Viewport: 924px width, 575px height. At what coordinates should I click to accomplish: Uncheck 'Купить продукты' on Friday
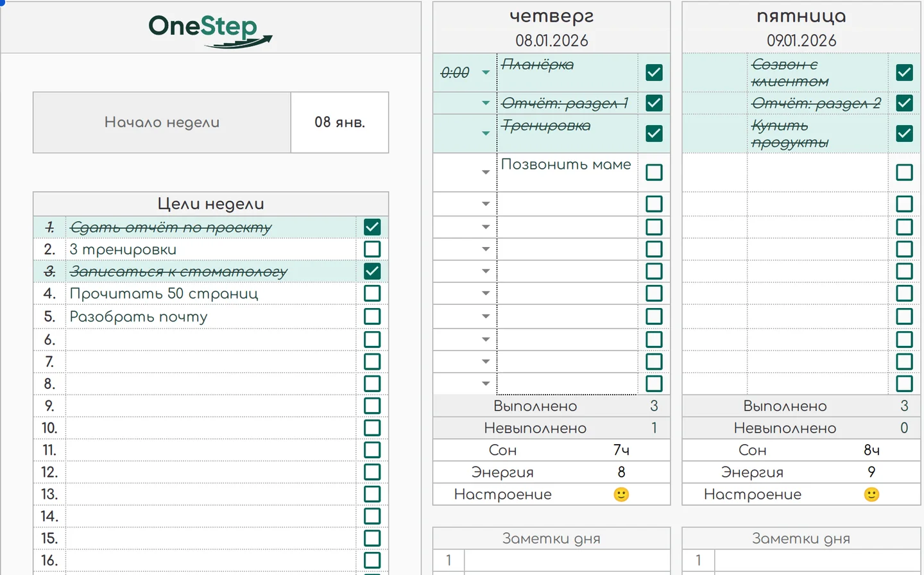904,133
